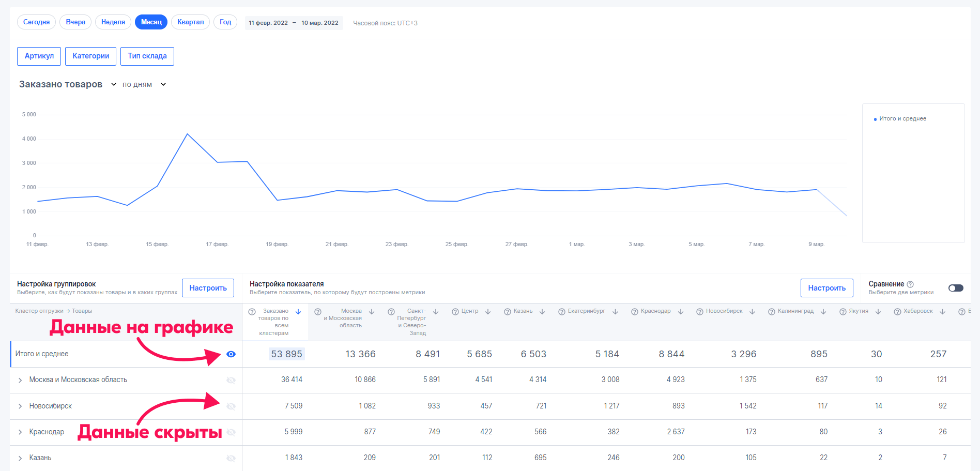980x471 pixels.
Task: Enable the Сравнение comparison switch
Action: pyautogui.click(x=956, y=288)
